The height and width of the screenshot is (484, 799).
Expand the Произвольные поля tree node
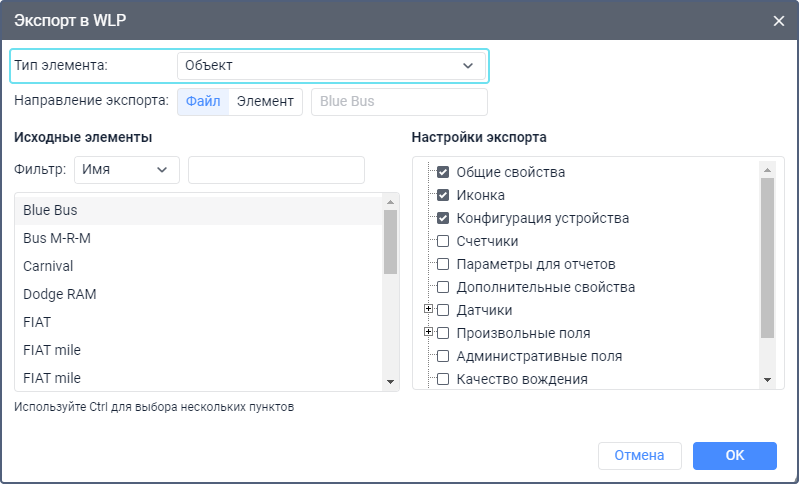pyautogui.click(x=429, y=332)
